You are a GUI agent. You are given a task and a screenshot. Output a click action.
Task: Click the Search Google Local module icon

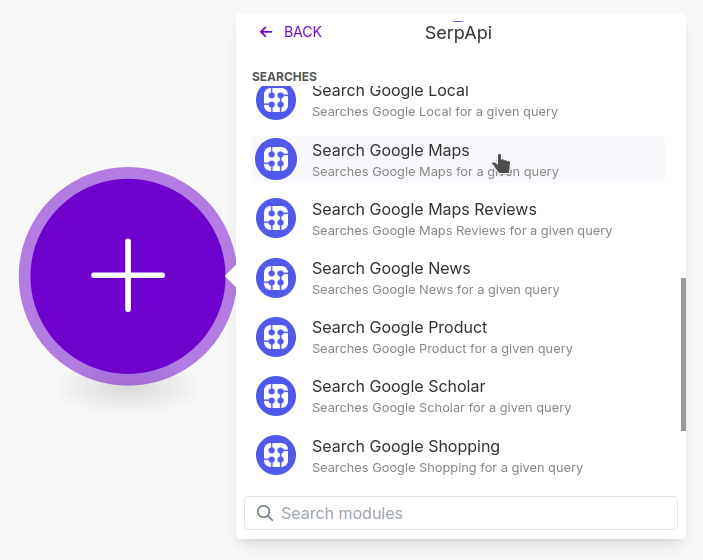276,101
